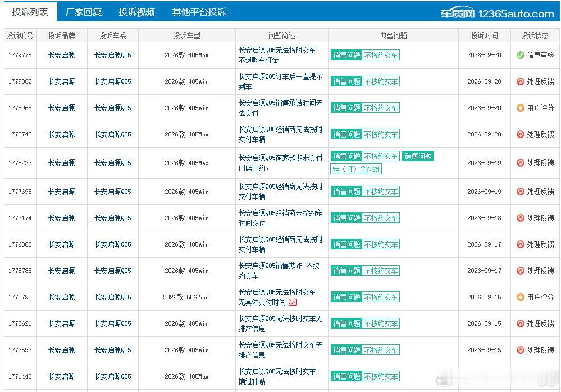
Task: Click red status icon in row 1777174
Action: 520,218
